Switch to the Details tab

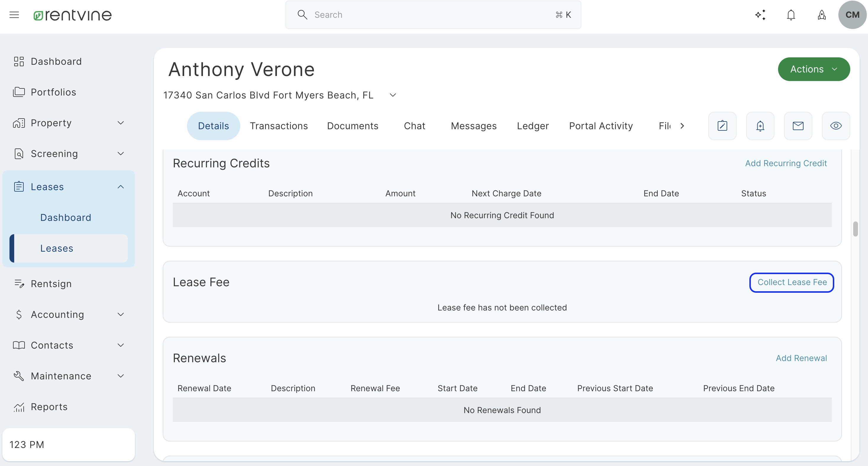click(x=213, y=126)
